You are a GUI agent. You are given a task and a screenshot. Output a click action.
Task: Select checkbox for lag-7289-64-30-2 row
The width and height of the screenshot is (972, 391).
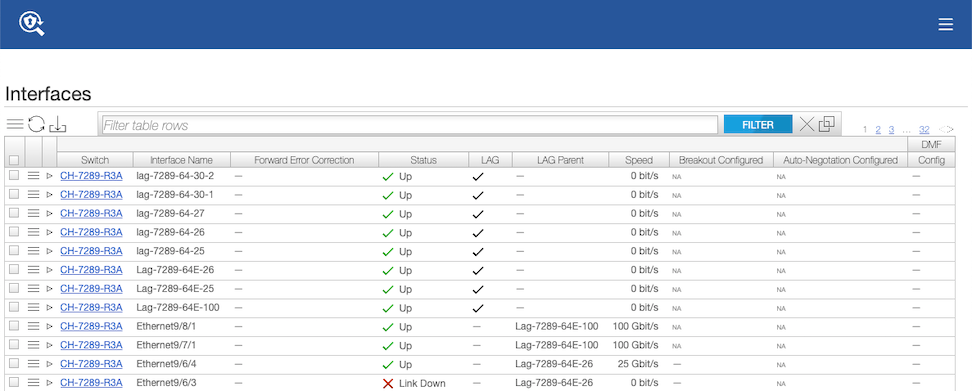[14, 175]
